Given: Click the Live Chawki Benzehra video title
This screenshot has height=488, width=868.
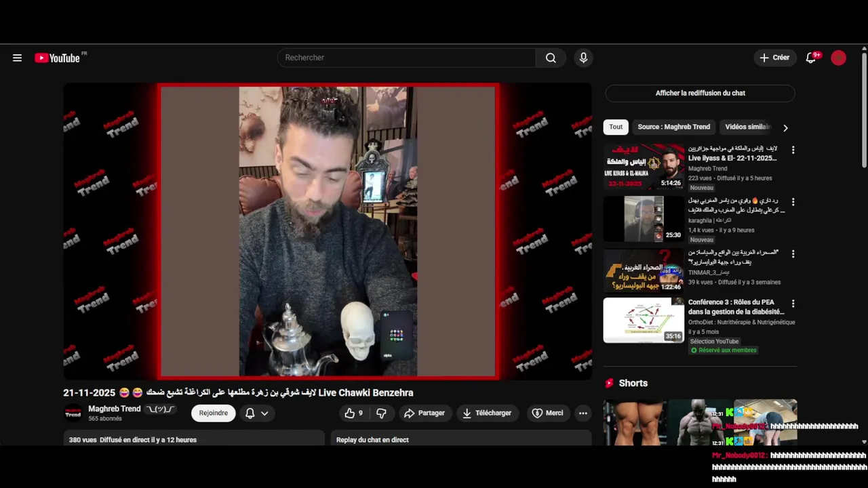Looking at the screenshot, I should pyautogui.click(x=238, y=393).
